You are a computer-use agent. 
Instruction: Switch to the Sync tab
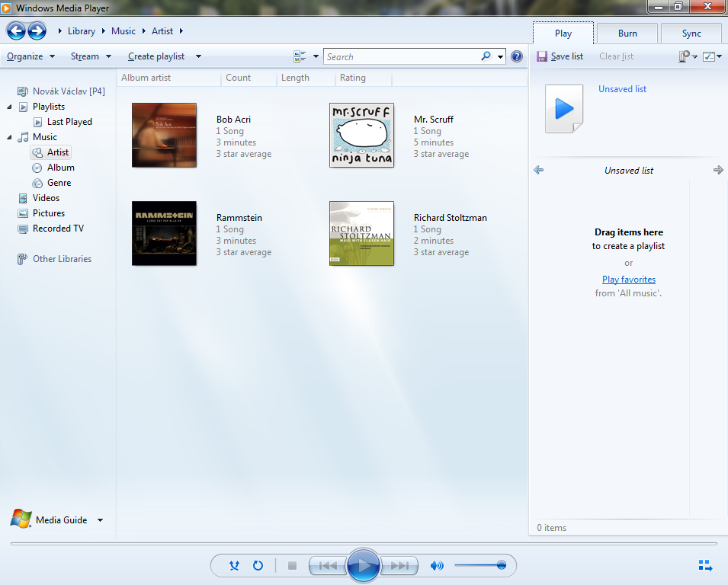tap(691, 34)
